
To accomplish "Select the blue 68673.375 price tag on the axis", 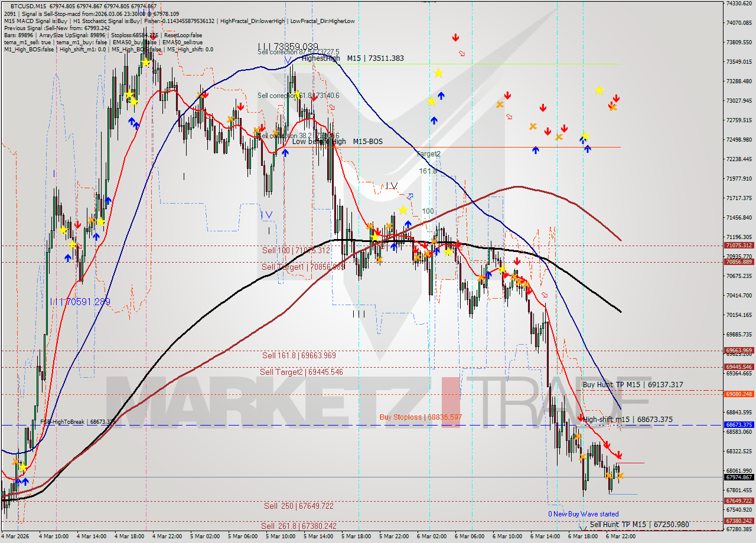I will pyautogui.click(x=739, y=424).
